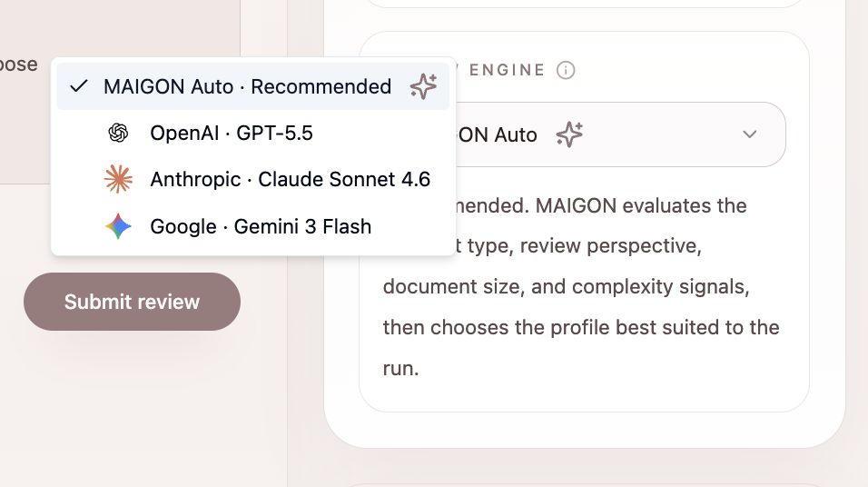Select the MAIGON Auto · Recommended option
The height and width of the screenshot is (487, 868).
[253, 86]
